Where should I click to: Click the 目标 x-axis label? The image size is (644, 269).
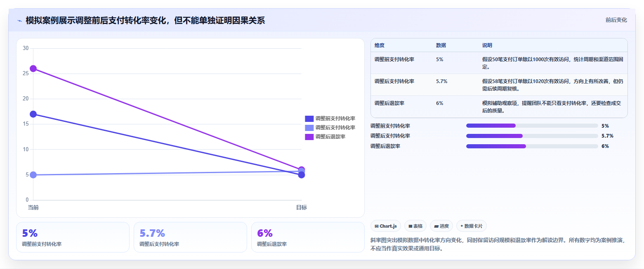point(301,207)
